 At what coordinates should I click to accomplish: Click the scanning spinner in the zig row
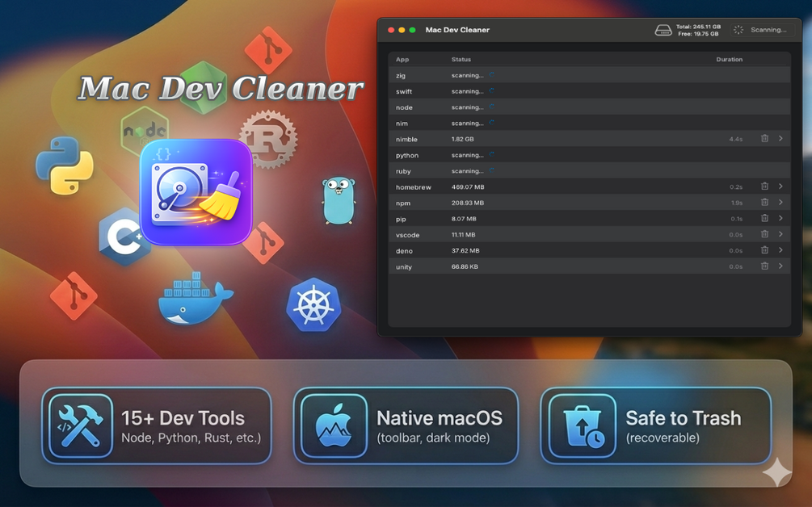point(491,75)
